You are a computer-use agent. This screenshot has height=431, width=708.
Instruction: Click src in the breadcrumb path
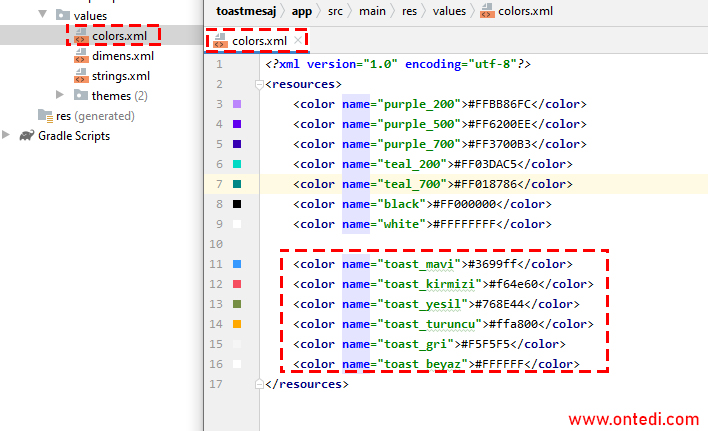pos(335,11)
